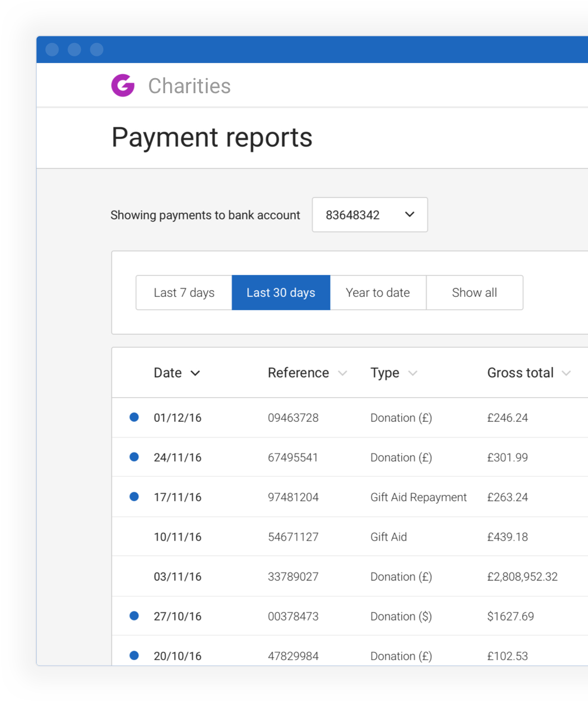Click blue dot beside 17/11/16 row

point(134,497)
